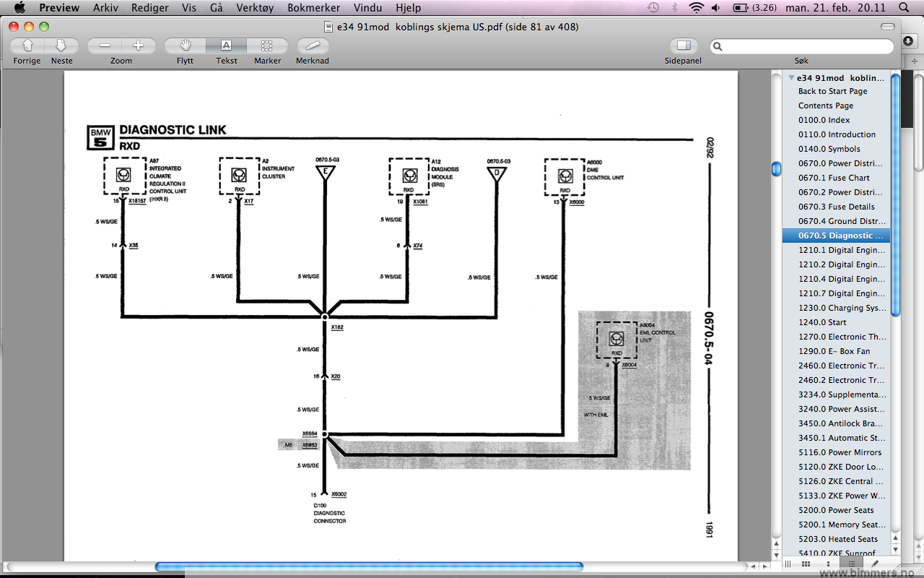
Task: Open the Merknad annotation tool
Action: [313, 46]
